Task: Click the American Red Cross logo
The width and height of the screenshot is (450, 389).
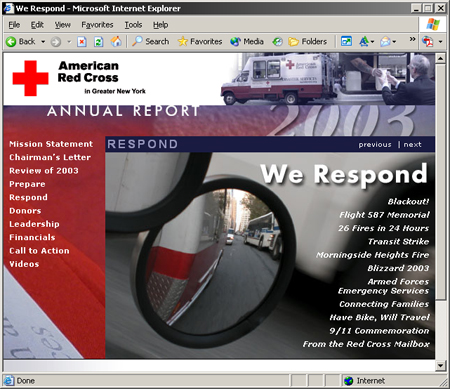Action: 79,78
